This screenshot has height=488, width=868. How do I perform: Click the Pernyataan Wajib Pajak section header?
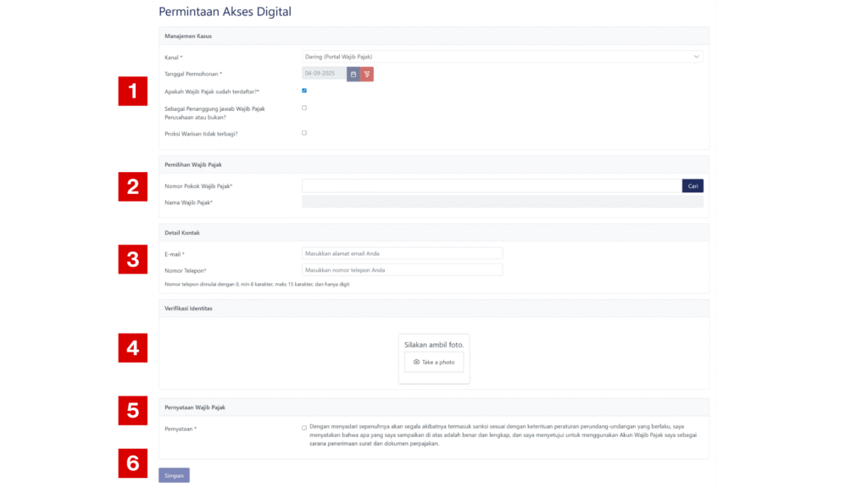(x=195, y=408)
